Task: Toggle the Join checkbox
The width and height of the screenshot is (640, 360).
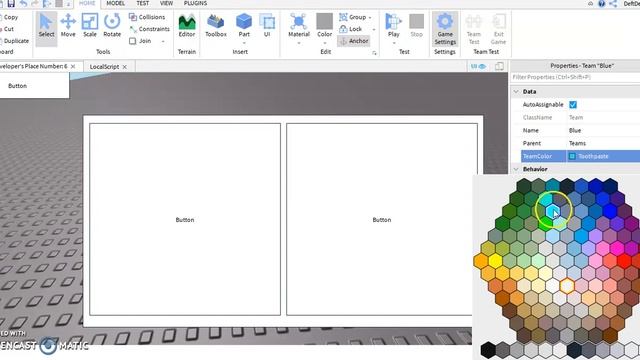Action: [x=133, y=41]
